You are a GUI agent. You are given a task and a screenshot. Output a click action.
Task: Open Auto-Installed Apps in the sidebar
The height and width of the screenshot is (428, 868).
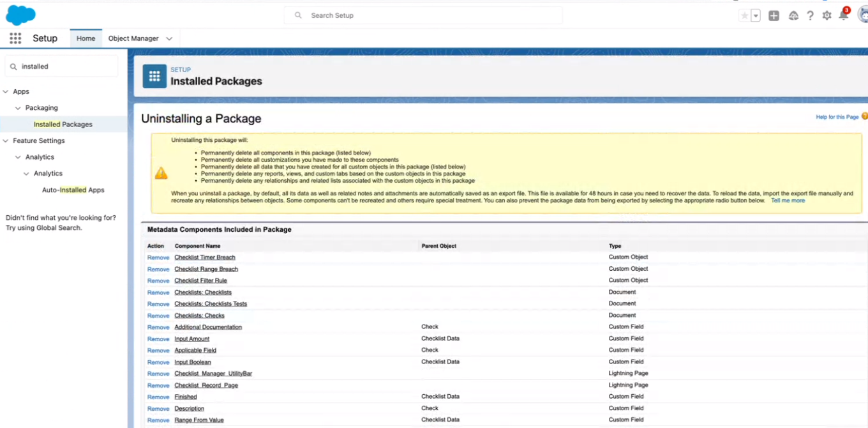[x=73, y=190]
